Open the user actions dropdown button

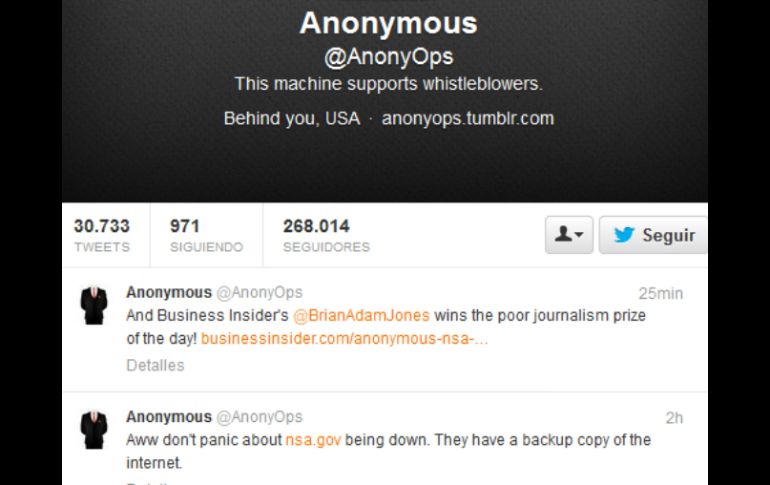[569, 235]
